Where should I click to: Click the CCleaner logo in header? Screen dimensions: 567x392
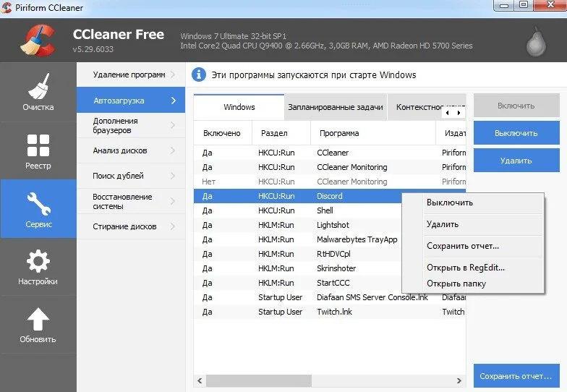click(38, 41)
